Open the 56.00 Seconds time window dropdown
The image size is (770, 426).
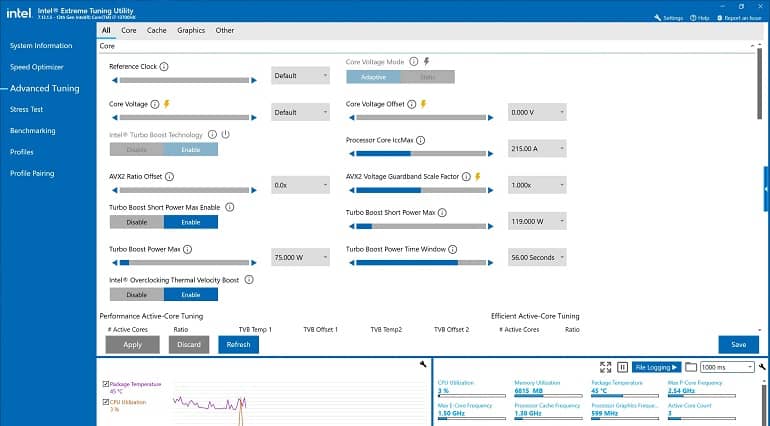click(537, 257)
